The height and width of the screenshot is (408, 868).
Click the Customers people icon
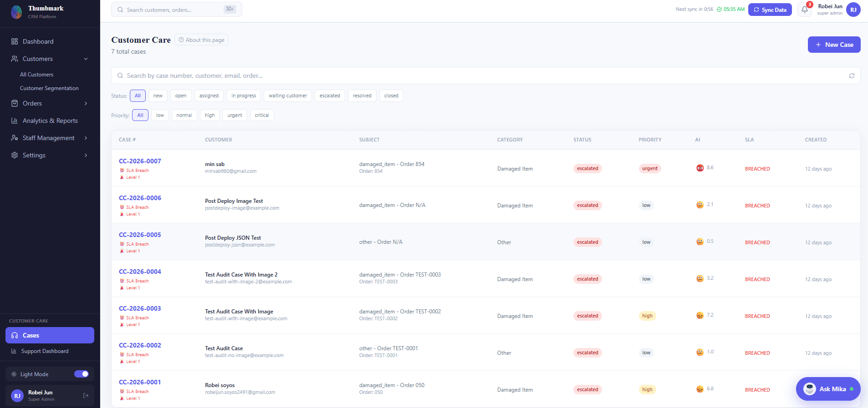click(15, 59)
